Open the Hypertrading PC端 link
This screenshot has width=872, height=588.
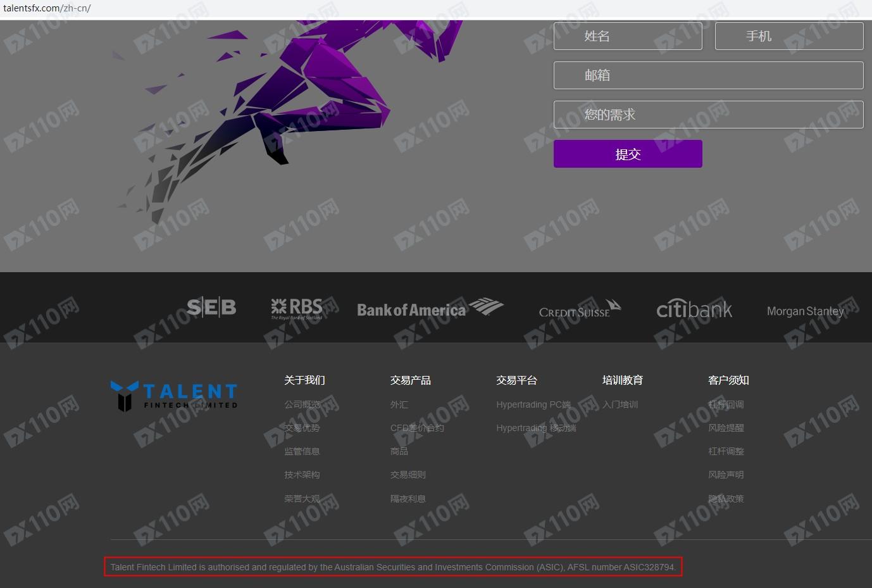click(x=533, y=404)
